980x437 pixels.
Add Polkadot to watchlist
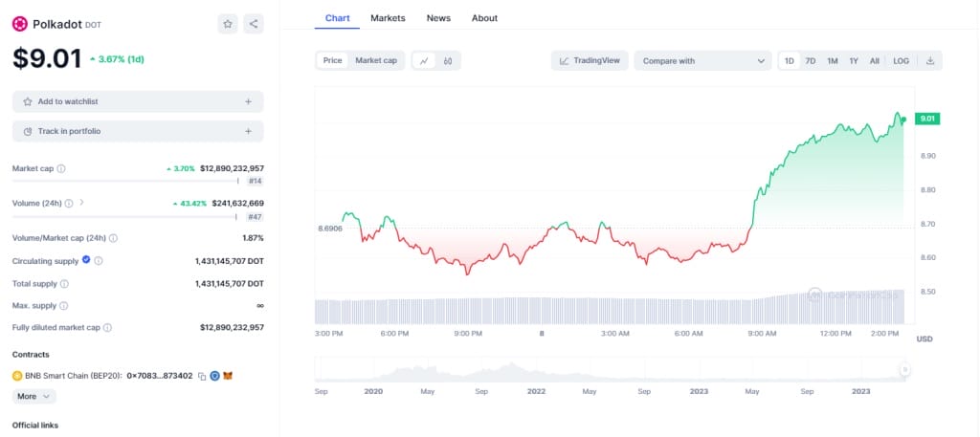pyautogui.click(x=137, y=101)
